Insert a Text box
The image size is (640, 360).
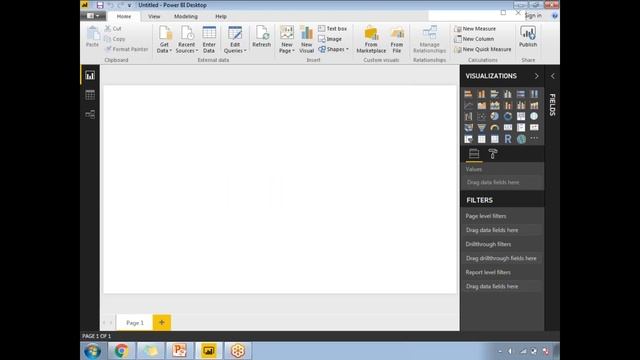[332, 29]
